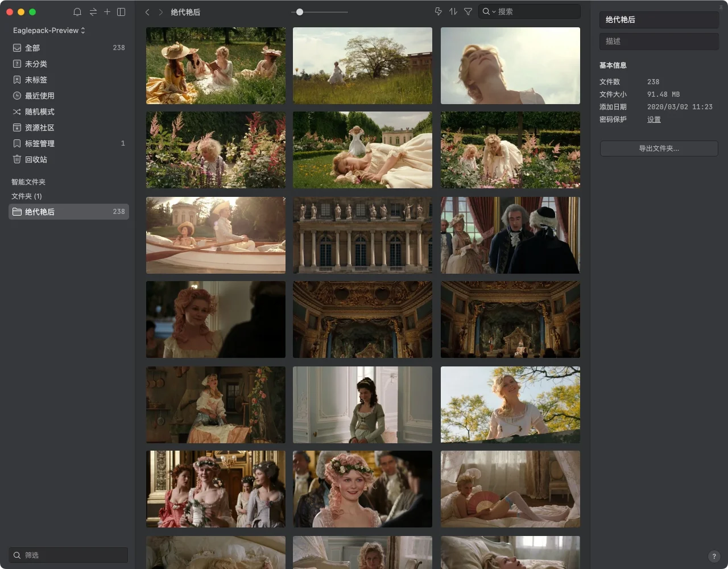Click the 绝代艳后 breadcrumb title

coord(185,12)
